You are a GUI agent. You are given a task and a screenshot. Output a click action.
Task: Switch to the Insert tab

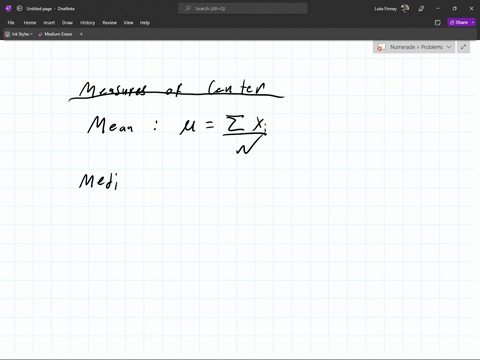click(49, 23)
